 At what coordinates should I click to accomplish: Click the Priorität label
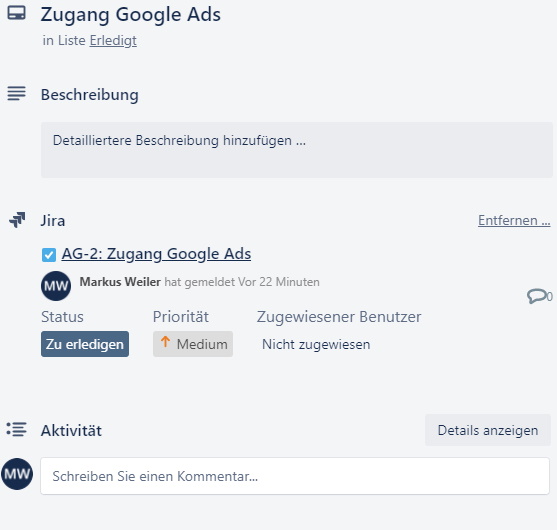[x=181, y=317]
